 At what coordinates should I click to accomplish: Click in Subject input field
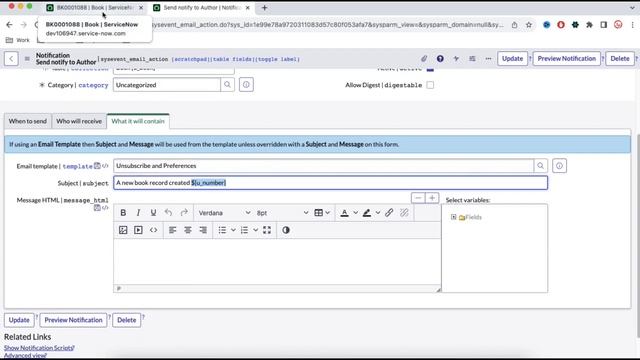pos(330,183)
